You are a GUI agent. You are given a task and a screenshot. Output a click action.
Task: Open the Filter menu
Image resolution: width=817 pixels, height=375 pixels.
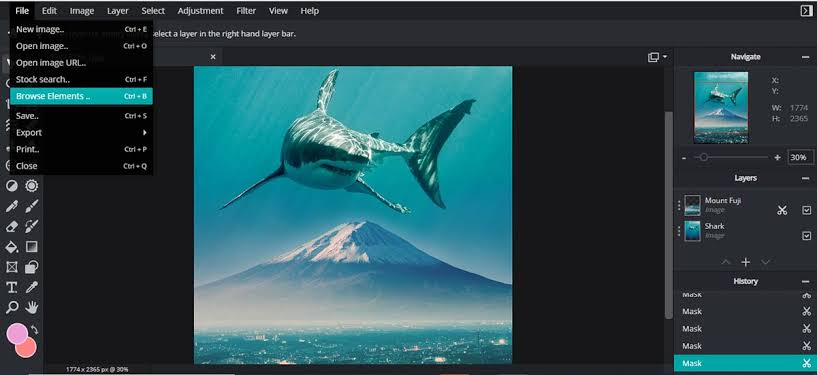point(246,11)
